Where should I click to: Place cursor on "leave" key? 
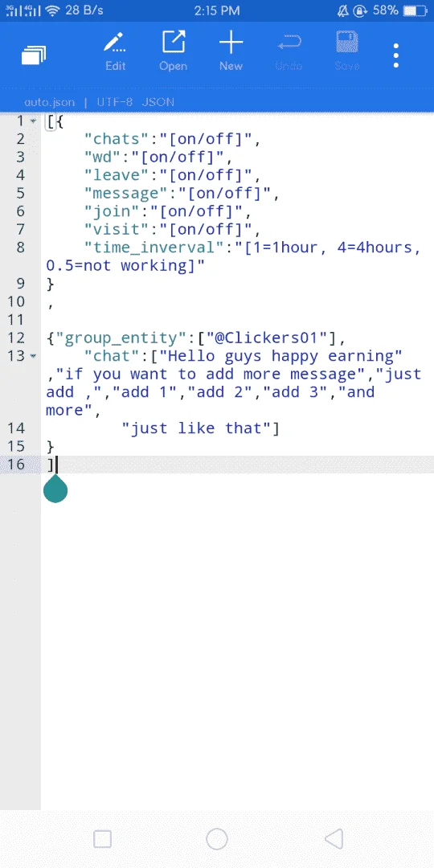pyautogui.click(x=117, y=175)
